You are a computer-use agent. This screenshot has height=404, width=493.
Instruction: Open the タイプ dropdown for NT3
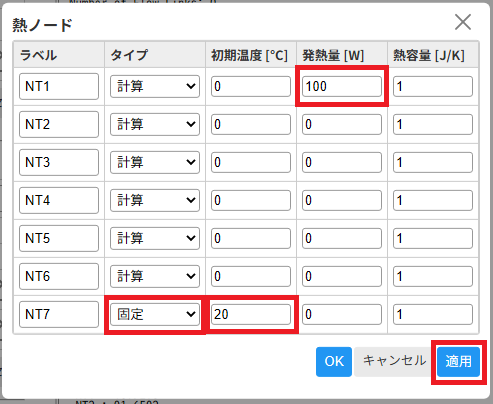point(155,162)
